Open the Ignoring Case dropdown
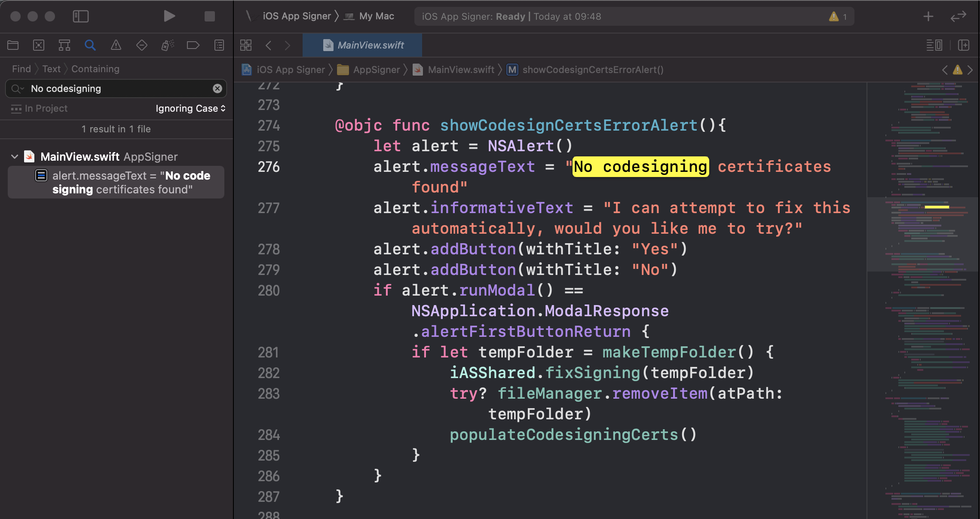 (190, 108)
